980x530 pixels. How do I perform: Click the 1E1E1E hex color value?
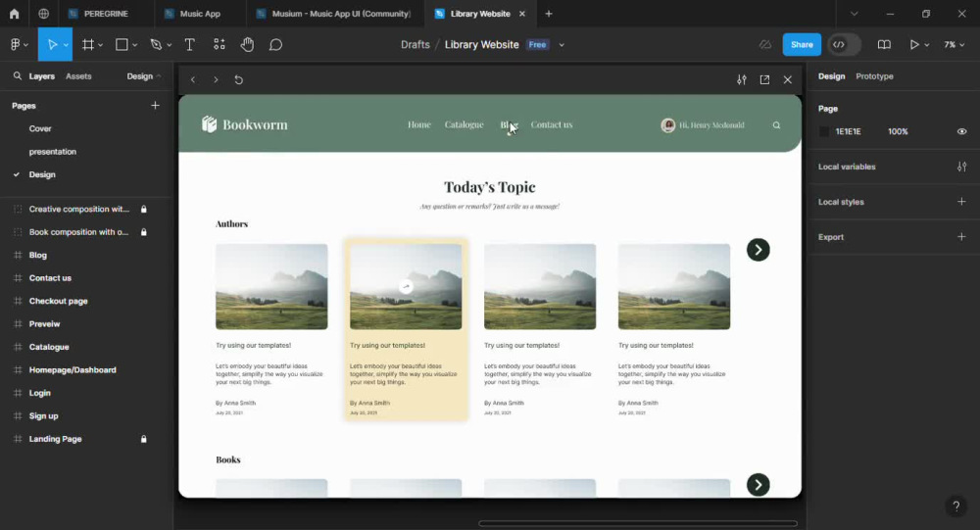click(x=848, y=131)
